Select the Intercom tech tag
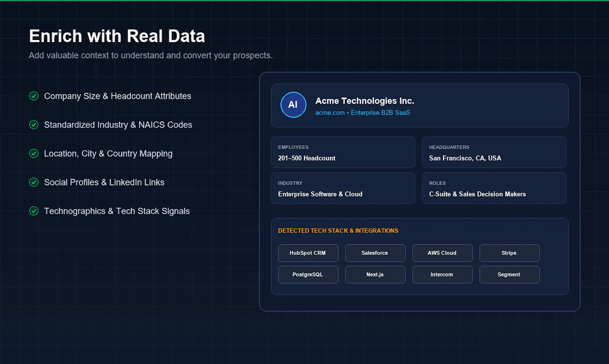The width and height of the screenshot is (609, 364). (442, 275)
